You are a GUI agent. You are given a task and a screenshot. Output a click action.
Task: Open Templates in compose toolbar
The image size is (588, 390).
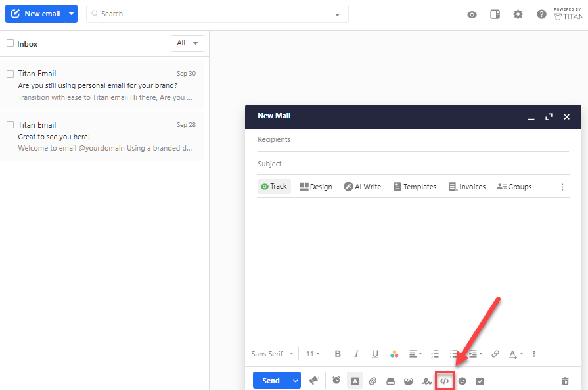[x=415, y=187]
